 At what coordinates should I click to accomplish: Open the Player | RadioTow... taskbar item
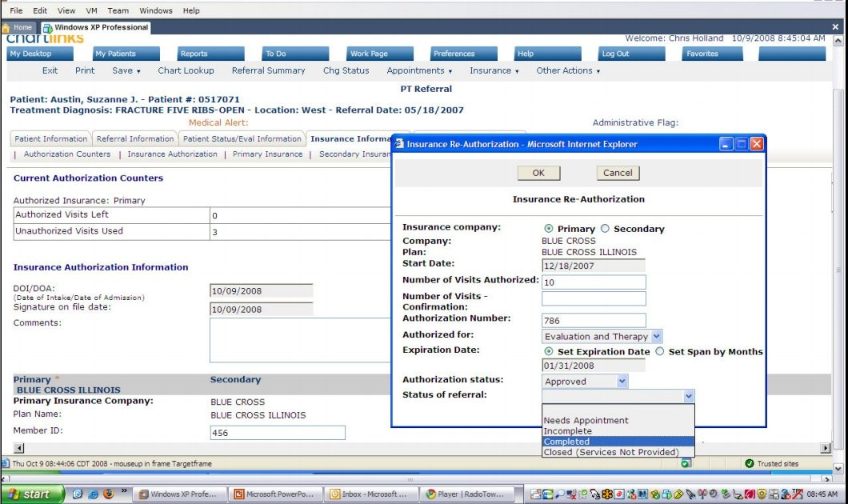(467, 494)
